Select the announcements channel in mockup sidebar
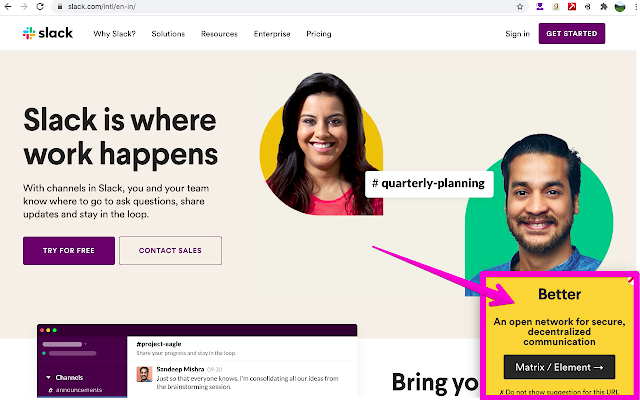 pyautogui.click(x=76, y=390)
